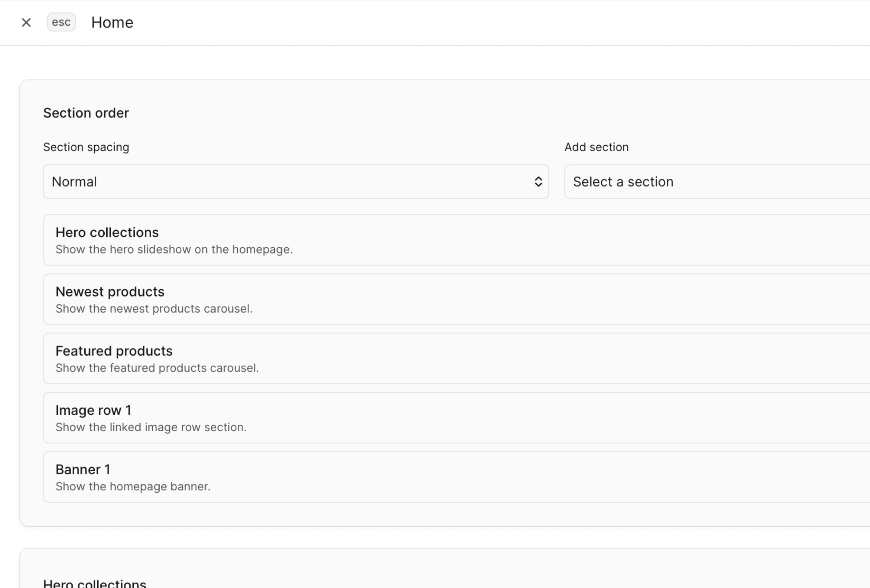Viewport: 870px width, 588px height.
Task: Click the Section spacing label
Action: [x=86, y=147]
